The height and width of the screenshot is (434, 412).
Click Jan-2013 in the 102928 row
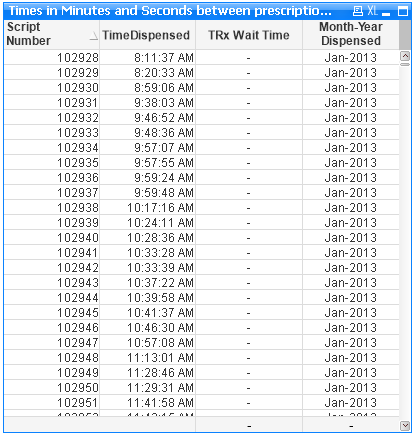(351, 58)
